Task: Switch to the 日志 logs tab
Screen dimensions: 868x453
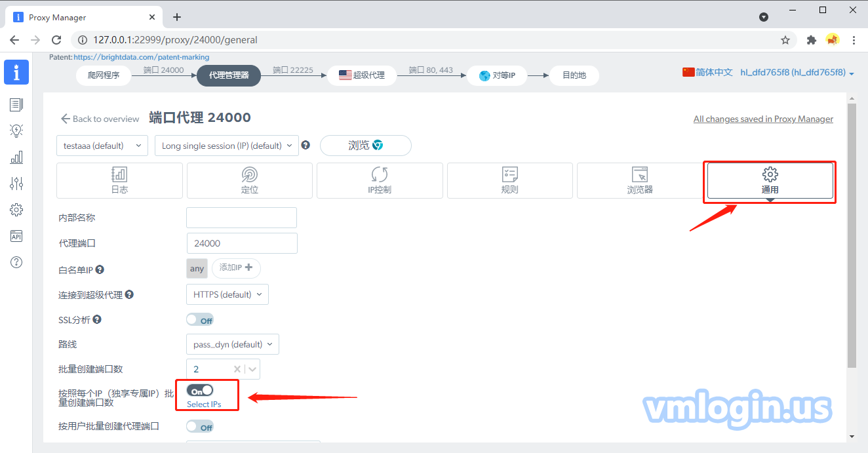Action: pos(119,180)
